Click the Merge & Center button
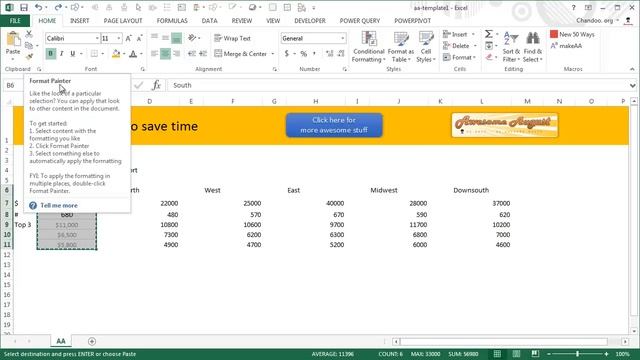 coord(241,54)
